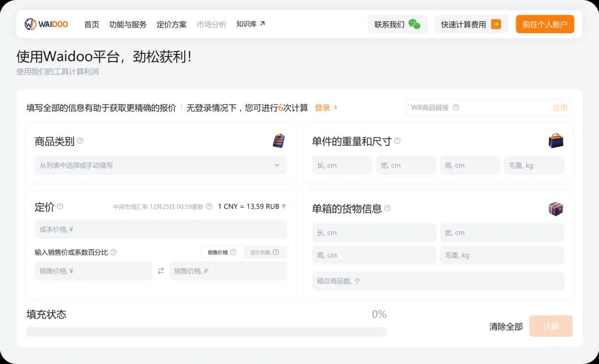Screen dimensions: 599x364
Task: Go to the 定价方案 page
Action: 171,24
